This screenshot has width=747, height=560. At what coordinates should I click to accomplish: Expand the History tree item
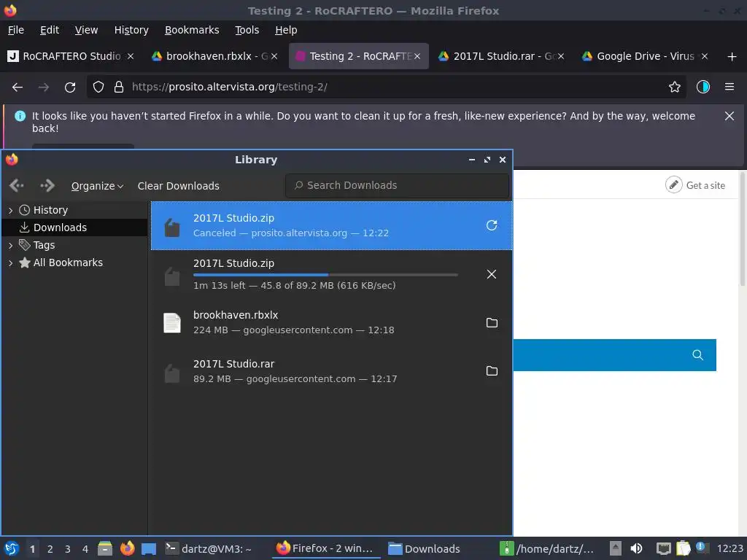[10, 210]
